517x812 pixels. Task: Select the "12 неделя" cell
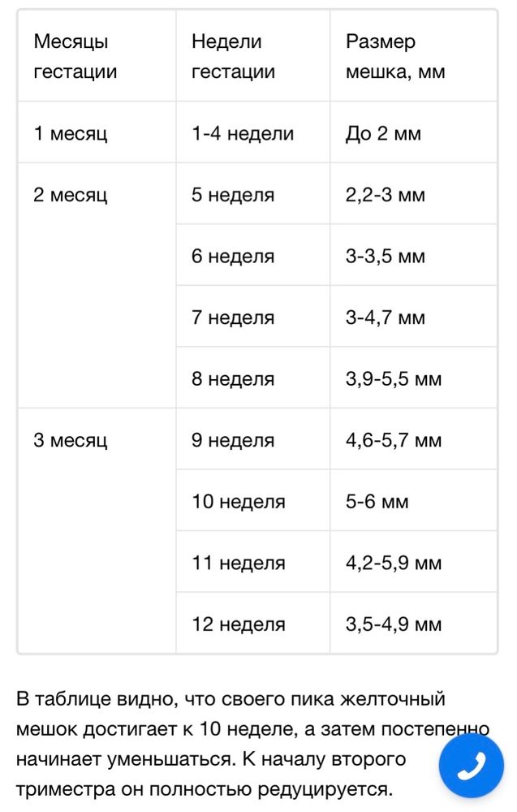(x=239, y=624)
